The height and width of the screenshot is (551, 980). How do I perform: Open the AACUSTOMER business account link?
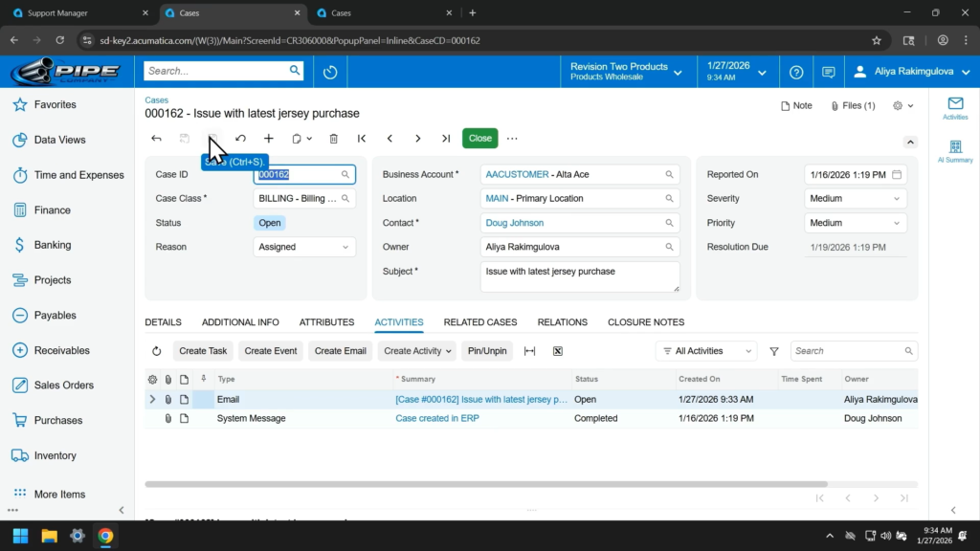coord(517,175)
